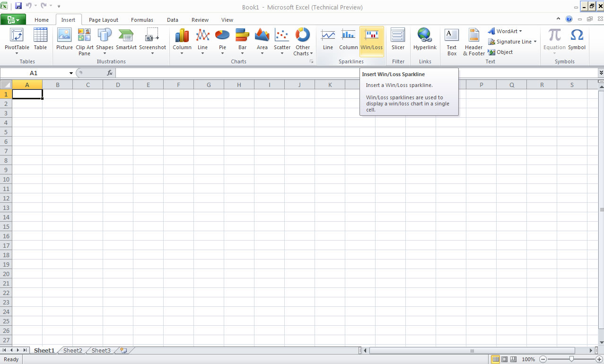Screen dimensions: 604x364
Task: Open the Formulas tab
Action: point(142,20)
